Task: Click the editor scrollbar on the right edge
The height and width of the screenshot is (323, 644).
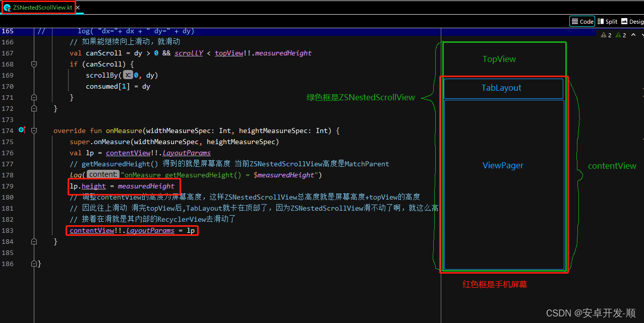Action: click(641, 151)
